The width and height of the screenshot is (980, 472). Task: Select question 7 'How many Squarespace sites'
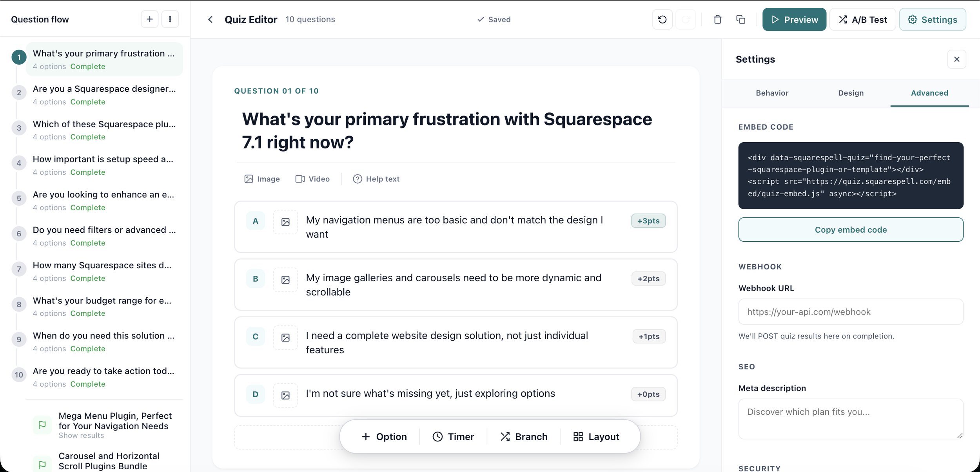coord(104,271)
